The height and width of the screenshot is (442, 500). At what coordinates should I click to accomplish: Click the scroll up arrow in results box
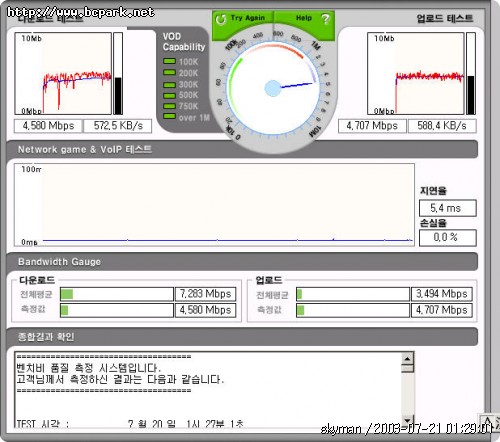408,359
